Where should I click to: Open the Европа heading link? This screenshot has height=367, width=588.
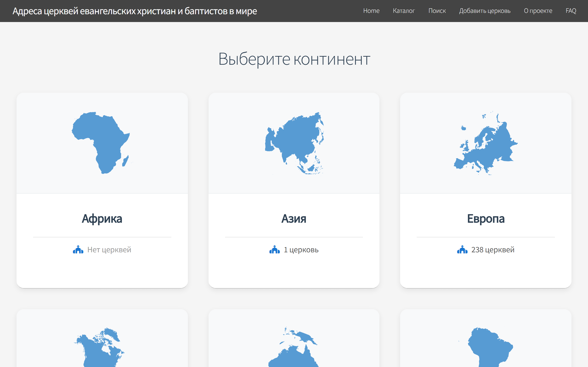coord(486,218)
